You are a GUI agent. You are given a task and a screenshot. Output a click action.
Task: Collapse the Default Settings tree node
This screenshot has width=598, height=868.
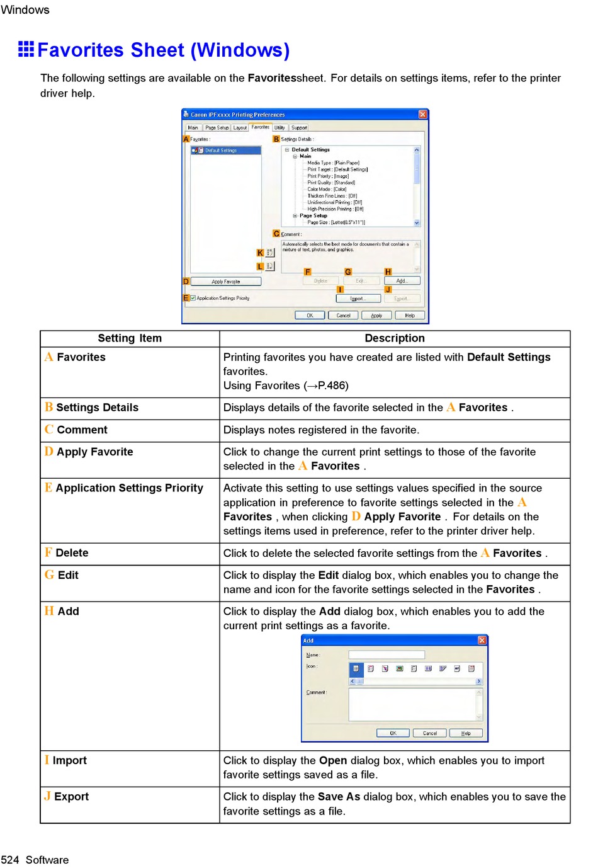tap(287, 150)
